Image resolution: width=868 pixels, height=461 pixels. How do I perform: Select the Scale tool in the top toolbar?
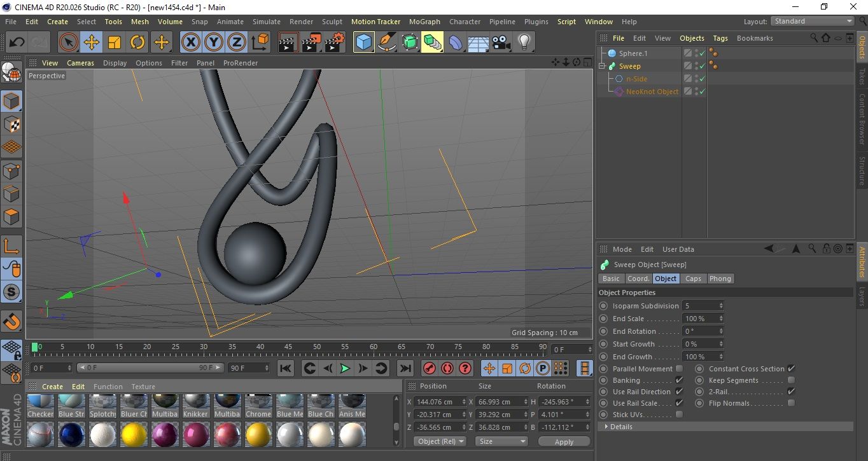115,43
